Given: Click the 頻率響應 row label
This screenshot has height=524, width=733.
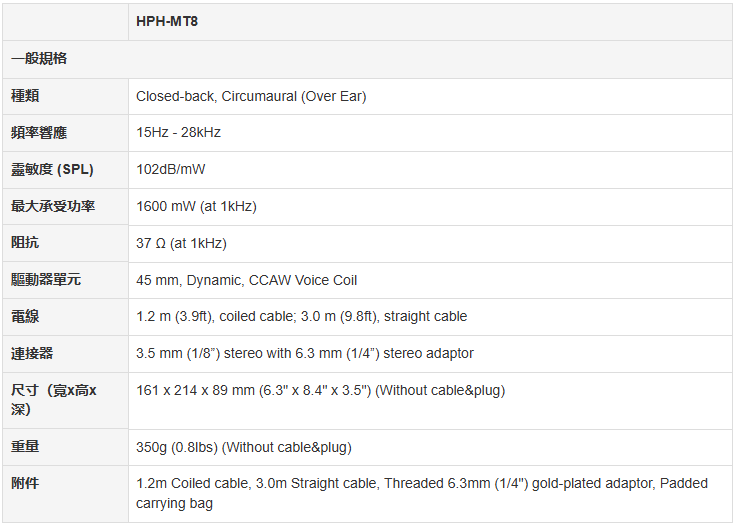Looking at the screenshot, I should coord(39,133).
